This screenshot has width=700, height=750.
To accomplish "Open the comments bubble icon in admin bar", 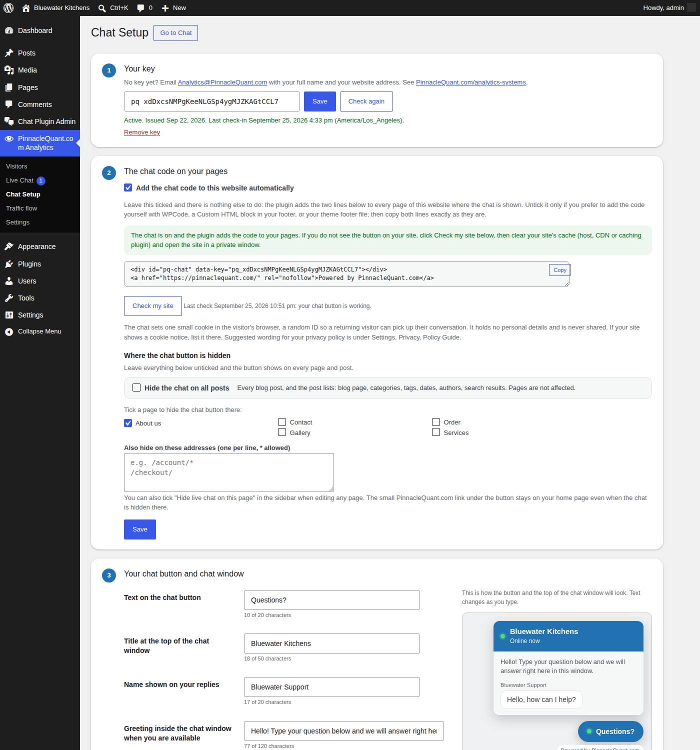I will [x=140, y=8].
